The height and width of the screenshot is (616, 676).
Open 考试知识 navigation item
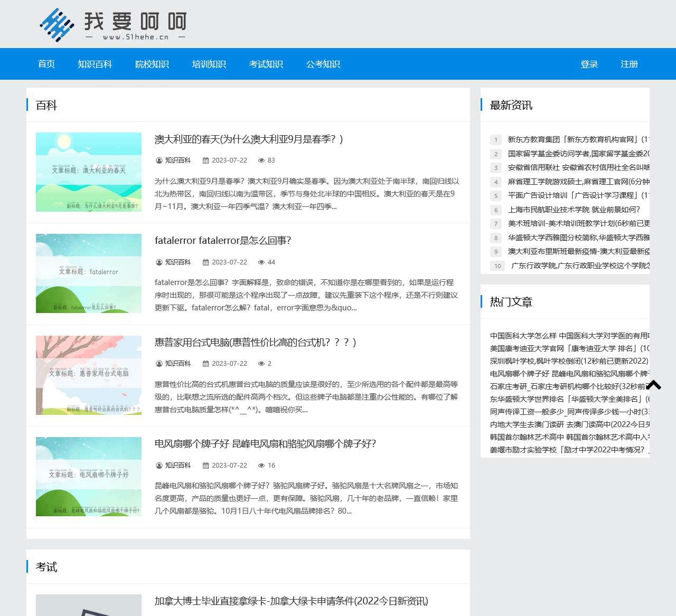pyautogui.click(x=266, y=64)
